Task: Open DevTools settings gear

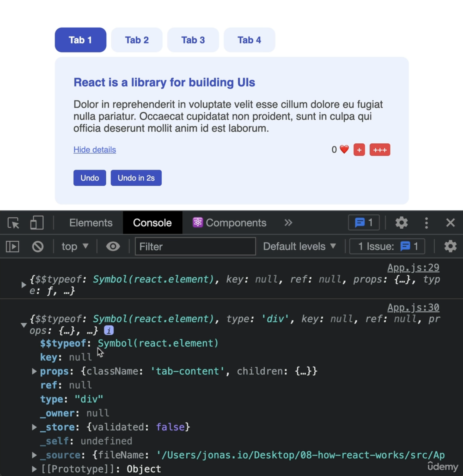Action: [x=401, y=223]
